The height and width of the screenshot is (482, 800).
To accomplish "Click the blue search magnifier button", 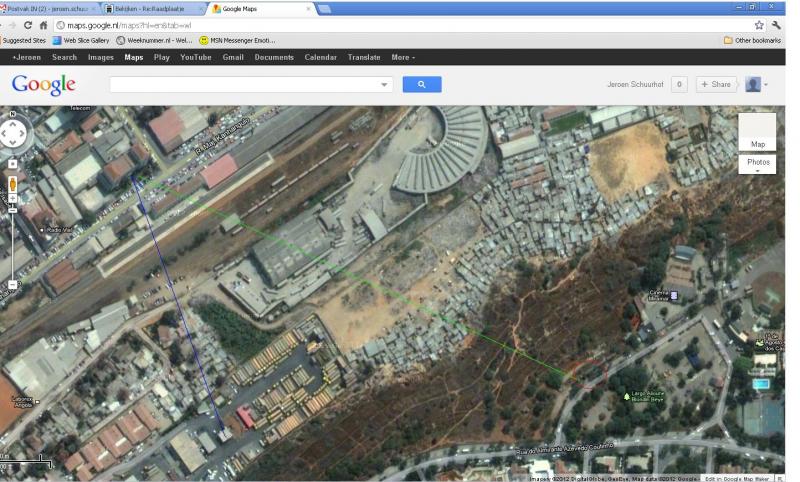I will (x=422, y=85).
